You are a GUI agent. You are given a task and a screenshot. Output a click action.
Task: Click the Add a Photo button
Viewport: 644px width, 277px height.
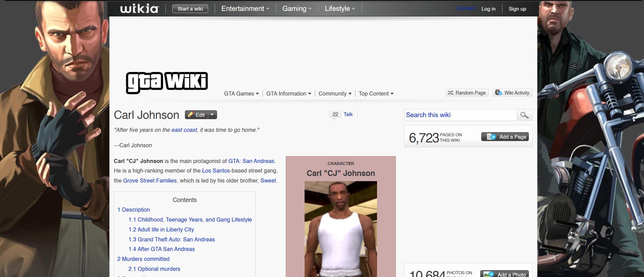coord(505,274)
